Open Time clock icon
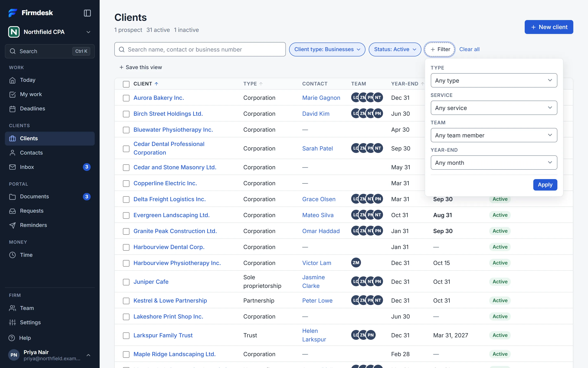The width and height of the screenshot is (588, 368). [12, 255]
